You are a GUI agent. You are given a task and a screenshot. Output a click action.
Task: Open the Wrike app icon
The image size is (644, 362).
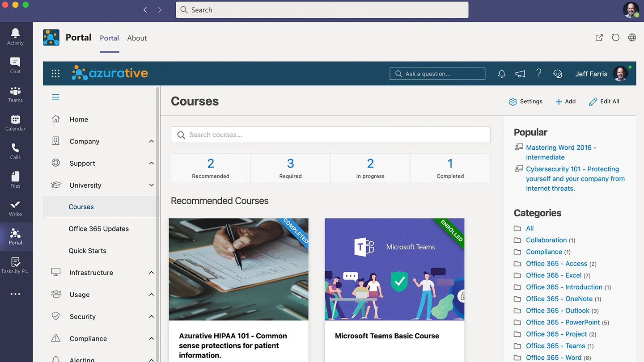click(x=15, y=208)
